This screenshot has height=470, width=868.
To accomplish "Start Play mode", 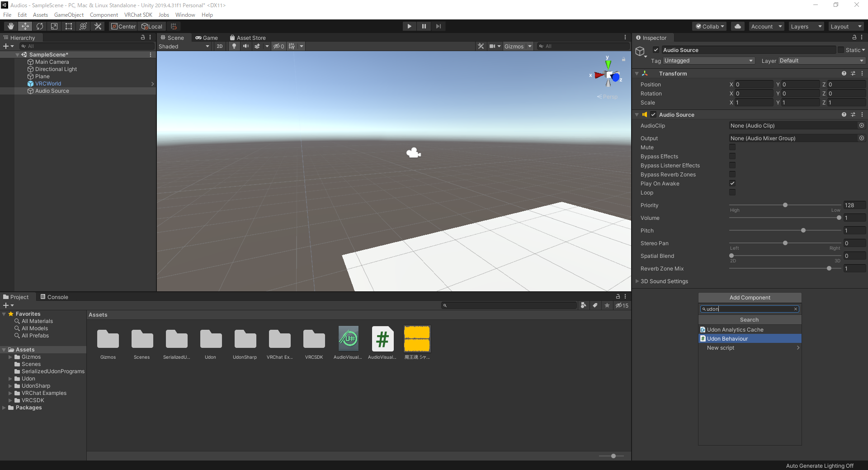I will point(409,26).
